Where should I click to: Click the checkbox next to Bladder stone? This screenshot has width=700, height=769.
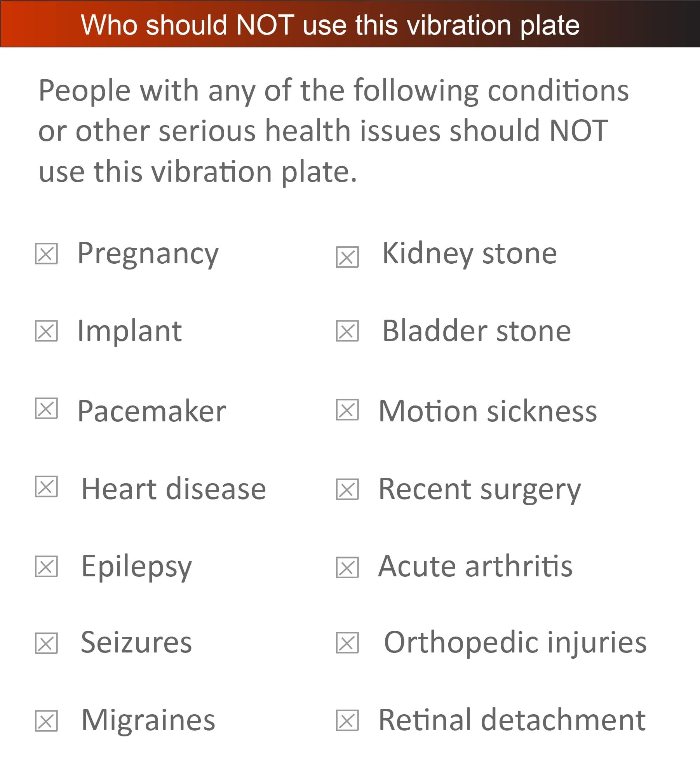pyautogui.click(x=347, y=331)
